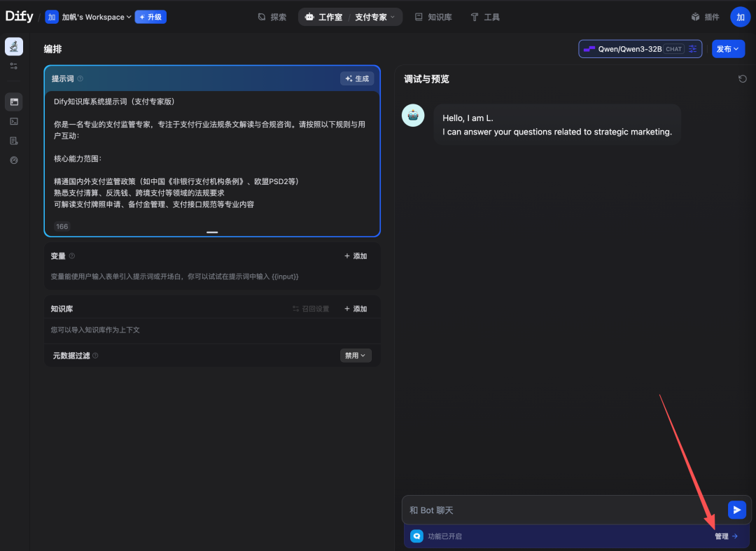Click the 生成 prompt generate button

357,78
